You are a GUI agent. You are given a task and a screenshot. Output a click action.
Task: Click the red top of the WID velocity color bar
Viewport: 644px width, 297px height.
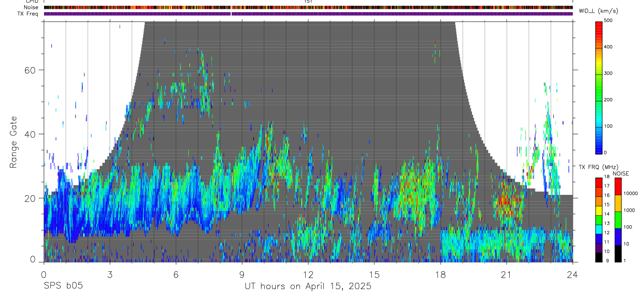(x=599, y=25)
